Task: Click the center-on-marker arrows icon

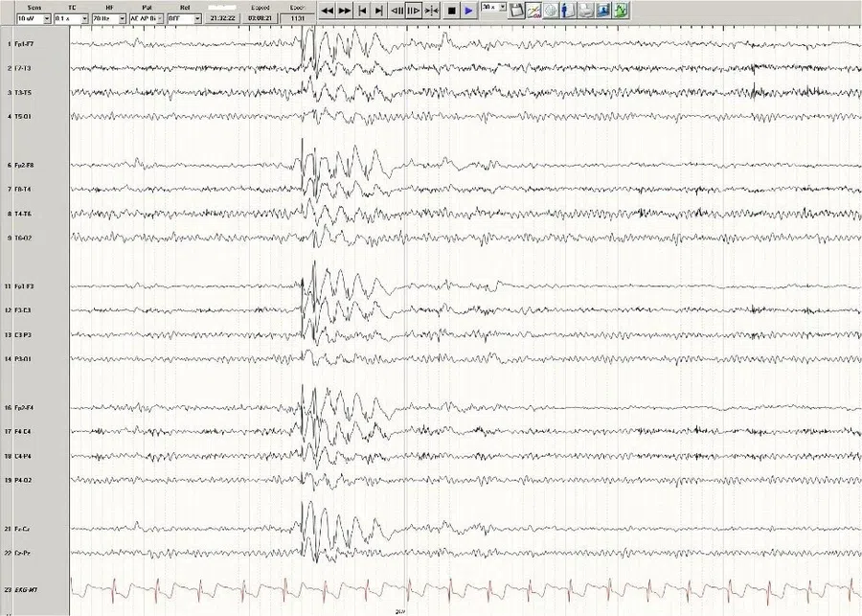Action: coord(432,11)
